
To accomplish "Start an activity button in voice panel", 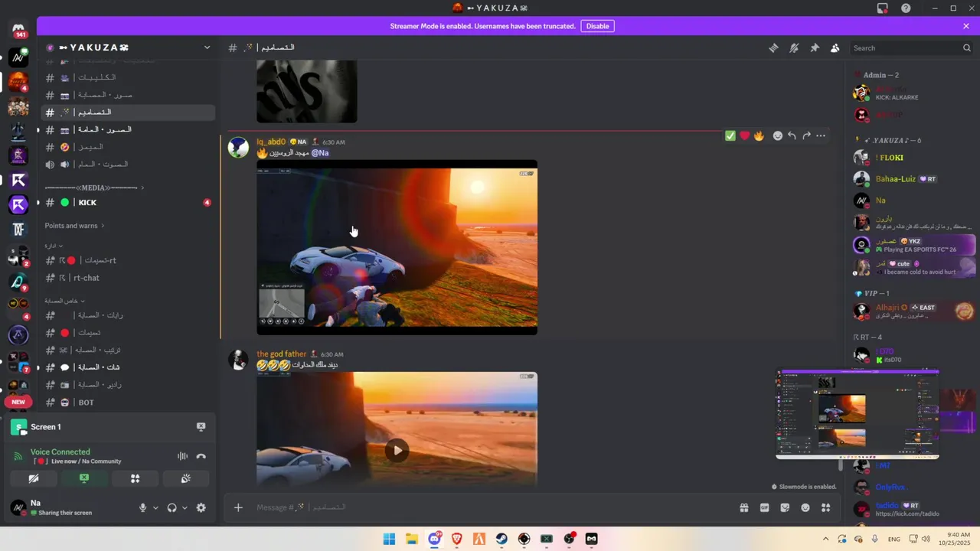I will [x=135, y=478].
